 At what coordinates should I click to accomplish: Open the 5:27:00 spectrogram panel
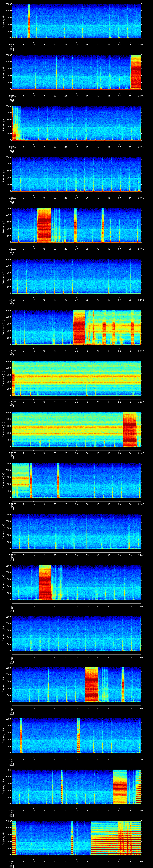pyautogui.click(x=76, y=276)
